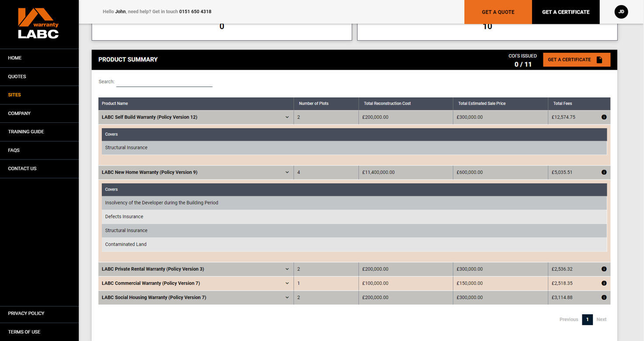
Task: Click info icon for Commercial Warranty fees
Action: click(604, 283)
